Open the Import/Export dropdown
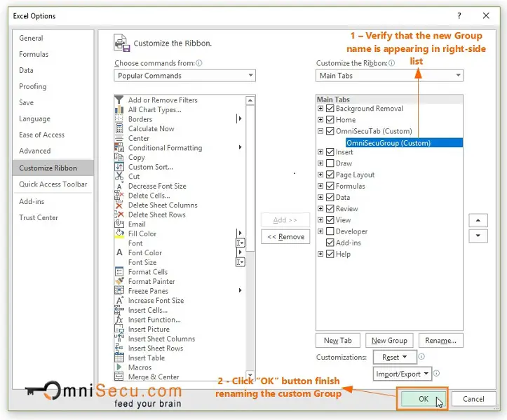Viewport: 507px width, 420px height. pyautogui.click(x=403, y=374)
